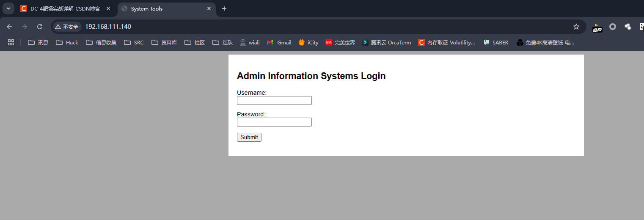Screen dimensions: 644x220
Task: Expand the SRC bookmarks folder
Action: [134, 42]
